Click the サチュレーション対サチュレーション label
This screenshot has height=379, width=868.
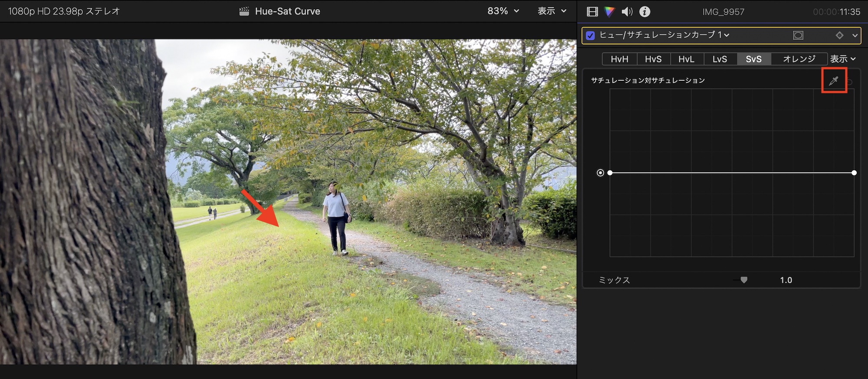[648, 80]
